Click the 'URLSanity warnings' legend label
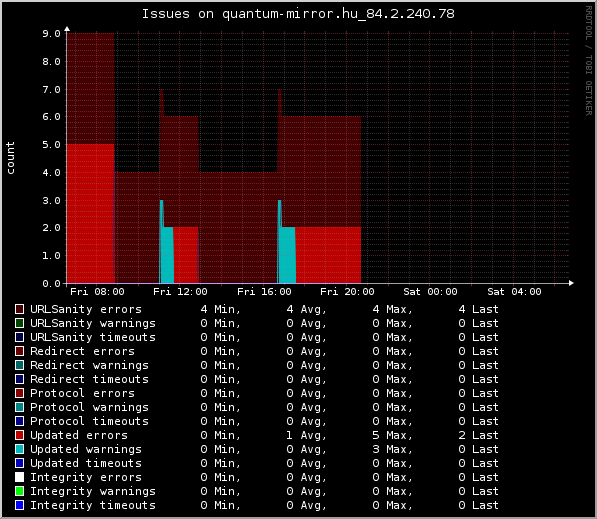 [x=93, y=323]
